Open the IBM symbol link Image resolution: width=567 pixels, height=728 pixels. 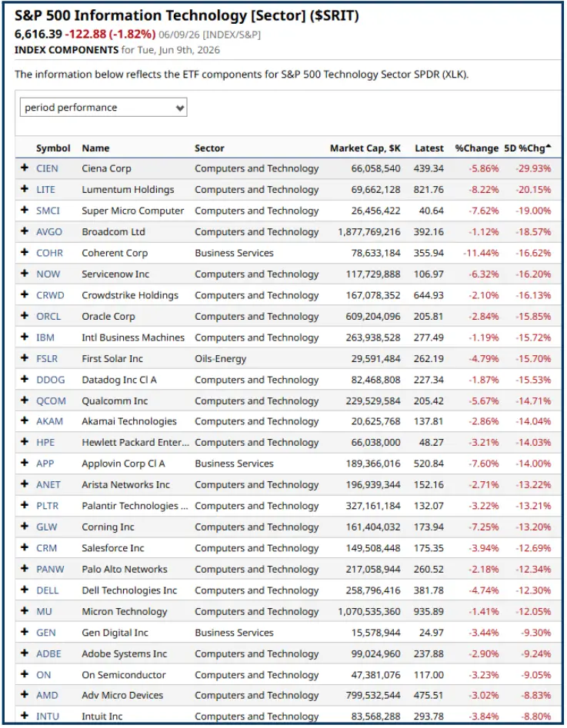(45, 337)
